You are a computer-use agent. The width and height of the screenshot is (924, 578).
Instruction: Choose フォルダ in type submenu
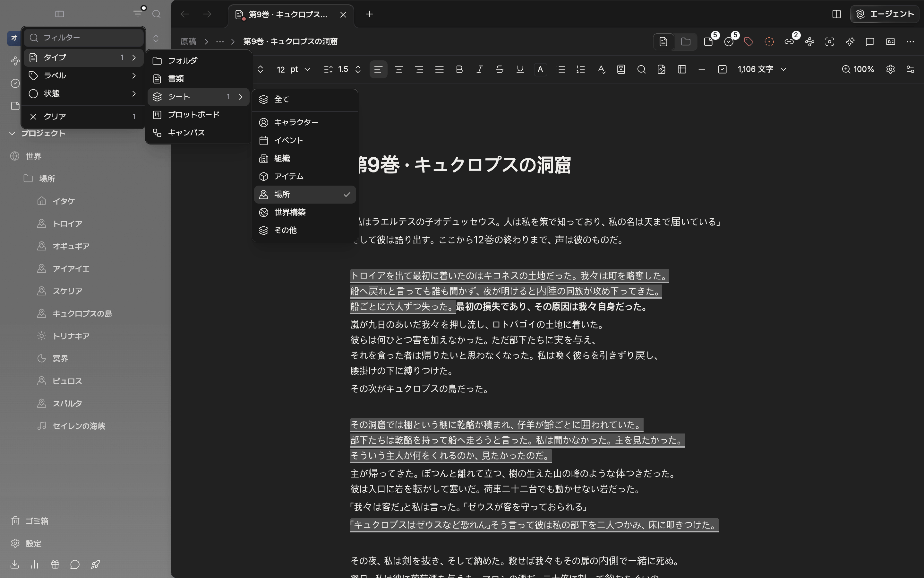coord(198,61)
